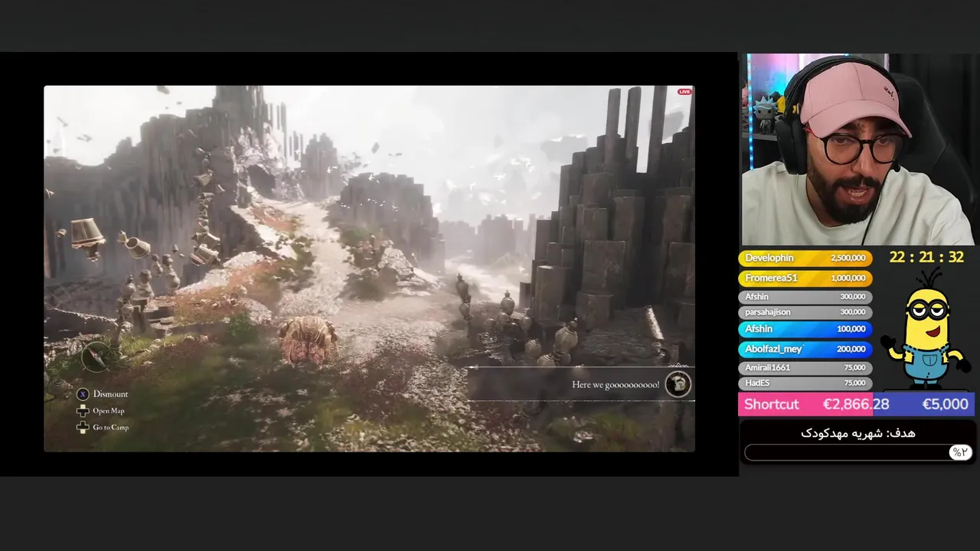Select the HadES 75,000 donor row
980x551 pixels.
804,383
